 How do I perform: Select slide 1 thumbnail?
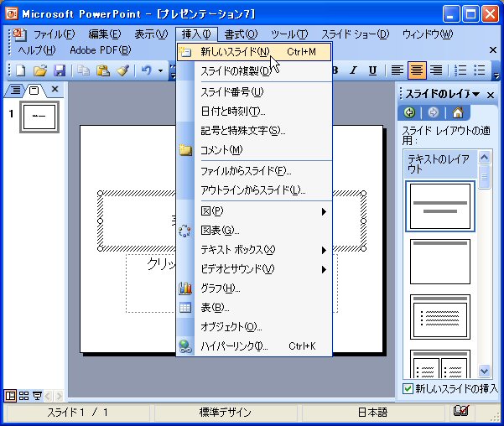(x=39, y=117)
